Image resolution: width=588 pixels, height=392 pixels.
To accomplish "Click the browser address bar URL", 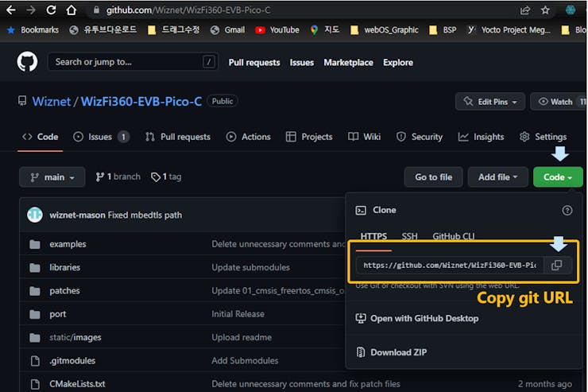I will [x=188, y=10].
